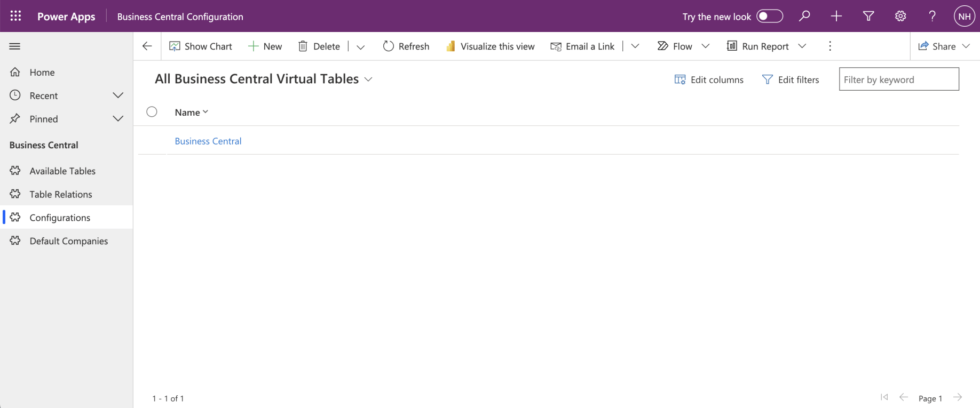Open the settings gear icon
The image size is (980, 408).
click(x=900, y=16)
